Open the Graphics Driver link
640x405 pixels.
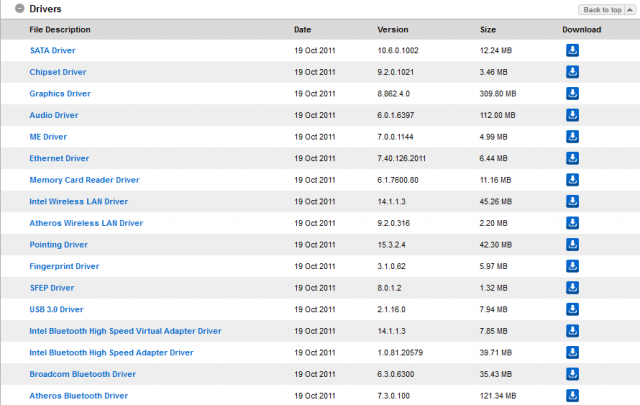point(60,93)
